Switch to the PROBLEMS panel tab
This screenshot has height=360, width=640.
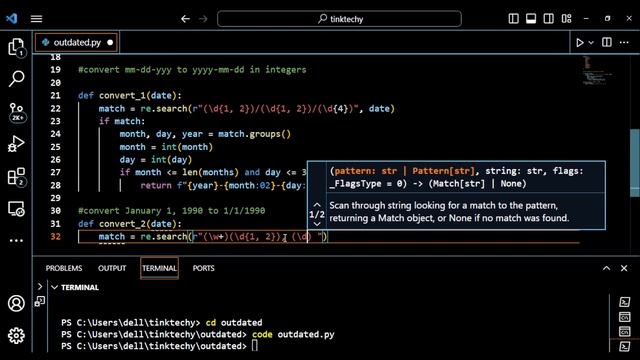click(x=64, y=268)
